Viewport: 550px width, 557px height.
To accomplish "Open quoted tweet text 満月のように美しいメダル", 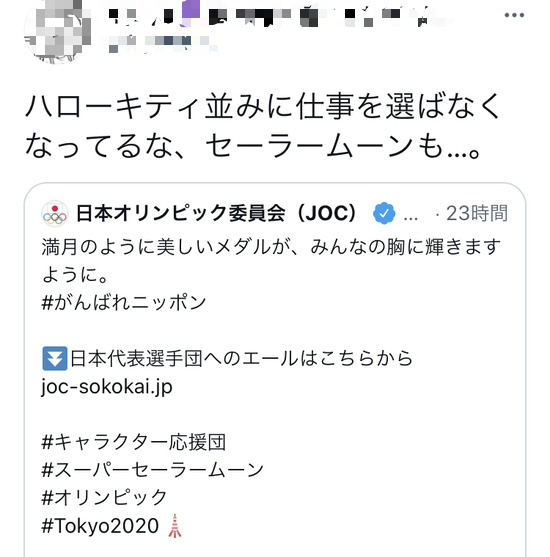I will click(271, 261).
